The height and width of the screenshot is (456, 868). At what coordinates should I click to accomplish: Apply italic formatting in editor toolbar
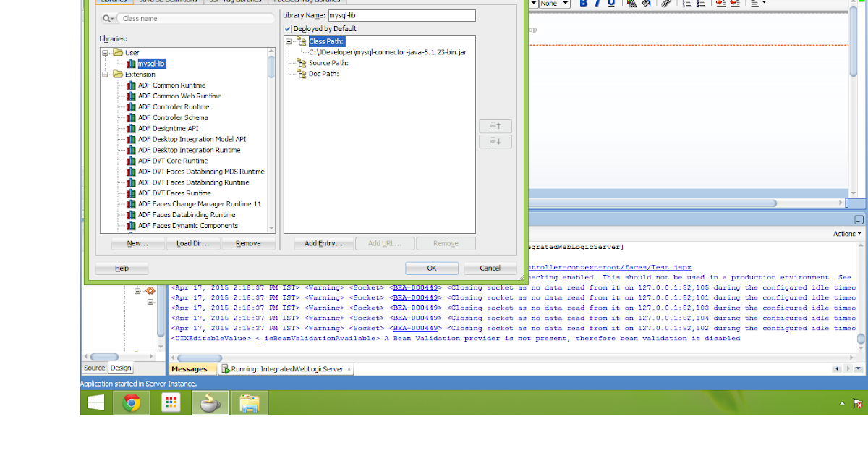597,4
